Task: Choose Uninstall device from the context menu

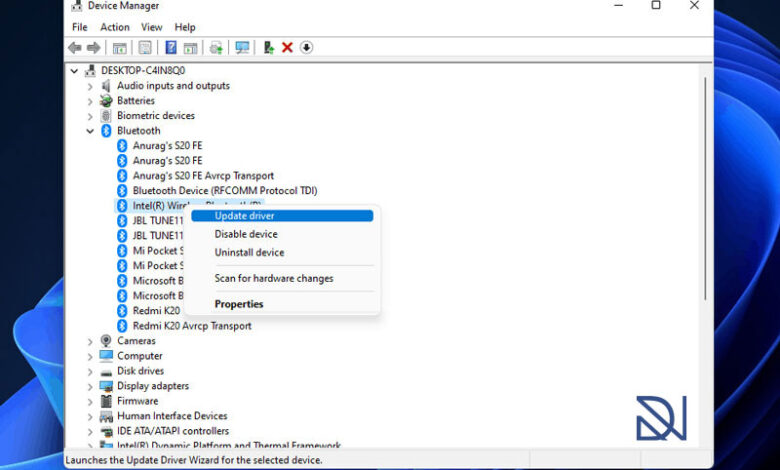Action: [282, 253]
